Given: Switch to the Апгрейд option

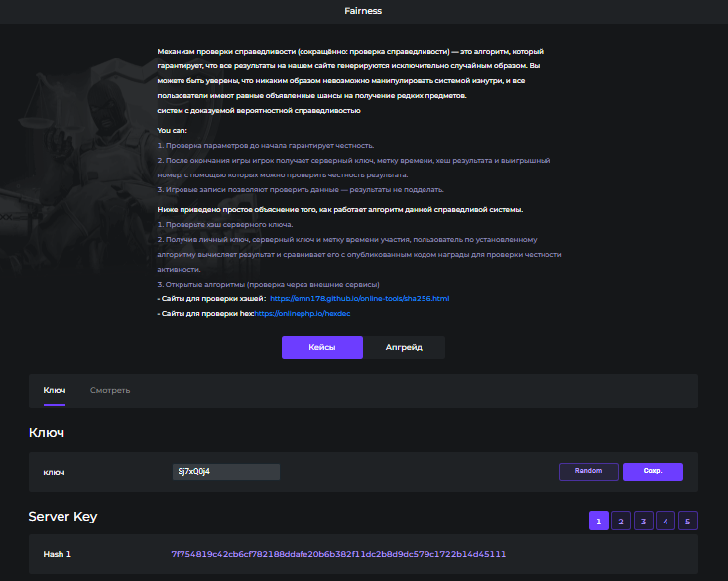Looking at the screenshot, I should coord(404,347).
